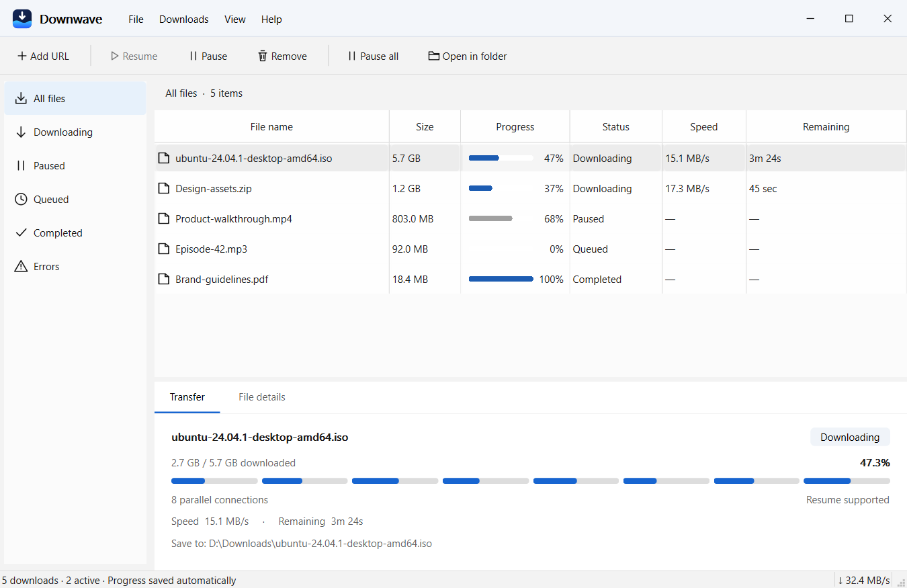Click the All files download tray icon
Image resolution: width=907 pixels, height=588 pixels.
21,99
